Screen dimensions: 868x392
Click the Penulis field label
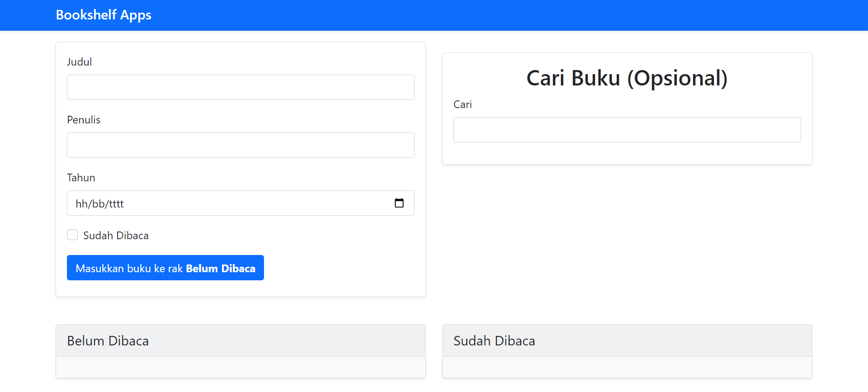pyautogui.click(x=84, y=120)
